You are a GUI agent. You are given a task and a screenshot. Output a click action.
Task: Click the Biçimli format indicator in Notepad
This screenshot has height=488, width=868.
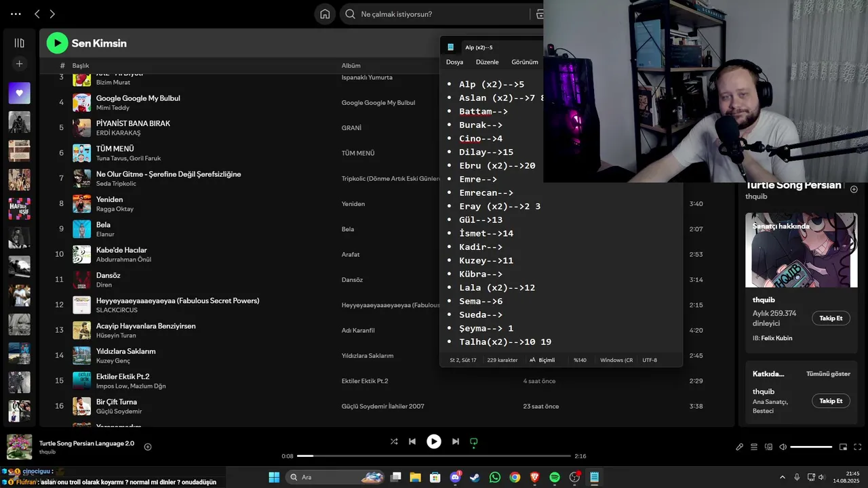click(x=542, y=360)
